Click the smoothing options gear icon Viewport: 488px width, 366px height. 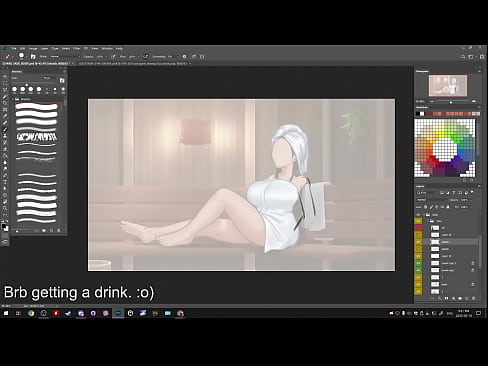pos(184,57)
